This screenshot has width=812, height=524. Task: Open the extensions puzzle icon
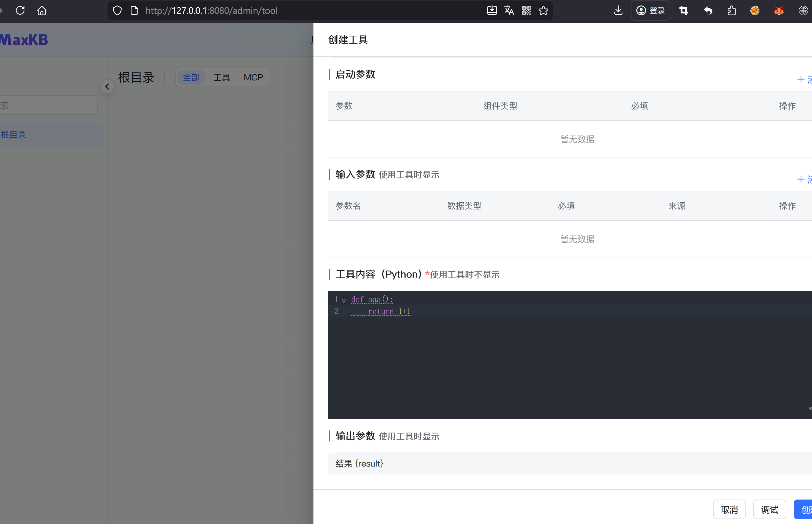pyautogui.click(x=731, y=11)
